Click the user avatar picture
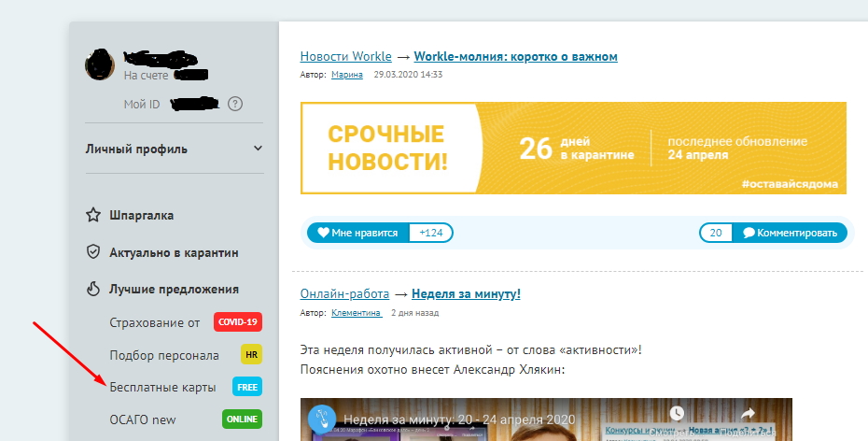Viewport: 868px width, 441px height. coord(100,64)
